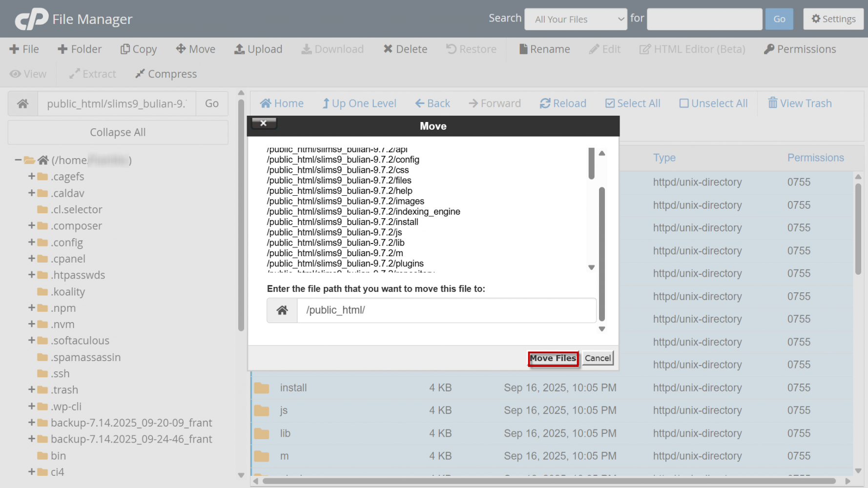Open the Permissions tool
868x488 pixels.
click(x=769, y=49)
